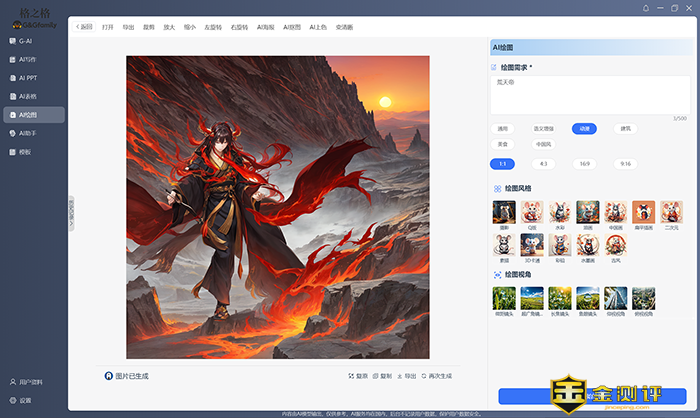The height and width of the screenshot is (418, 700).
Task: Click 变清晰 in the top toolbar
Action: pyautogui.click(x=344, y=27)
